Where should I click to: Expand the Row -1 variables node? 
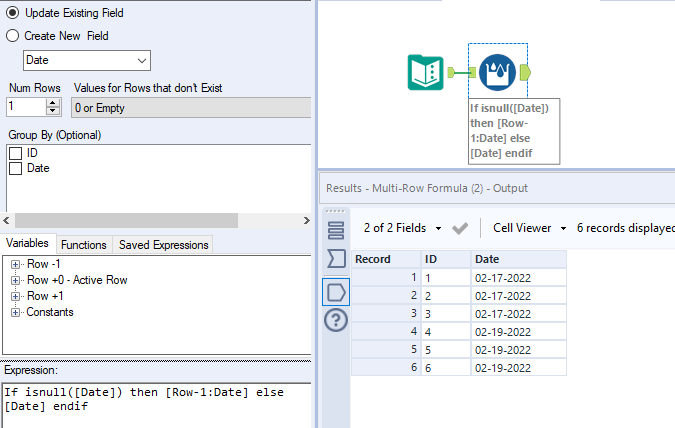pyautogui.click(x=15, y=264)
